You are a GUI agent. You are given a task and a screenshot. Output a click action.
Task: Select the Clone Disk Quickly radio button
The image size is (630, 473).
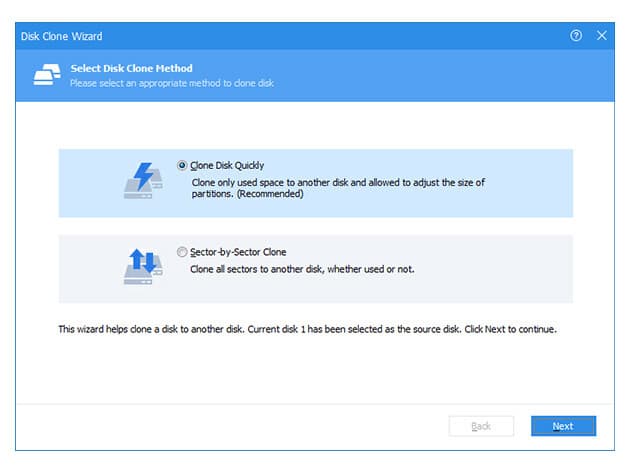[x=182, y=165]
